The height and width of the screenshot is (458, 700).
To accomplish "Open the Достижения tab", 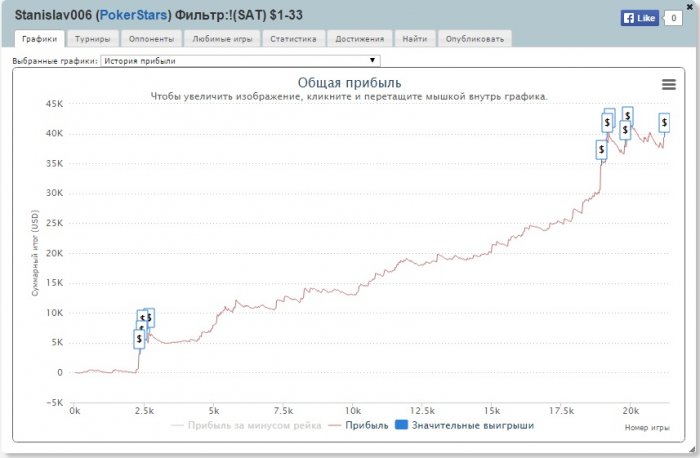I will point(359,39).
